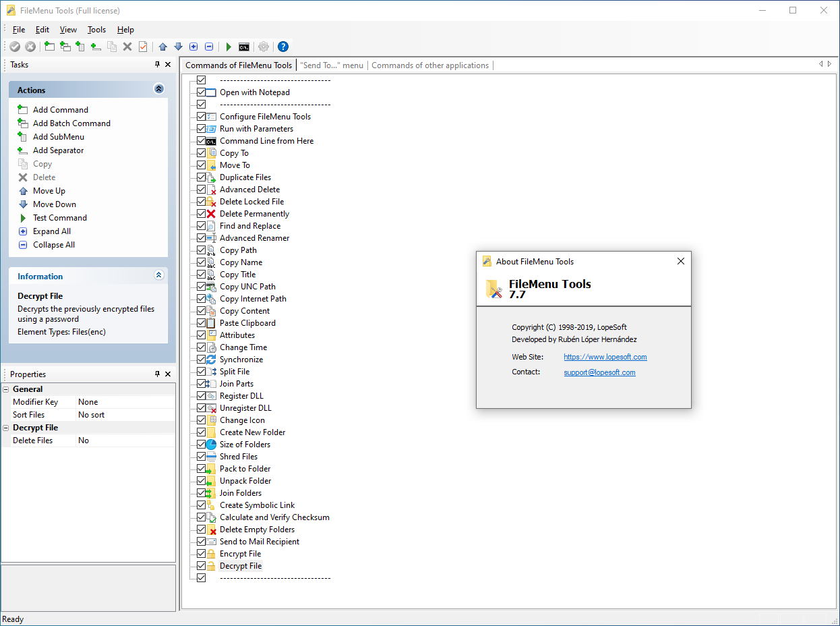Click the green checkmark Apply toolbar icon
The width and height of the screenshot is (840, 626).
point(15,47)
